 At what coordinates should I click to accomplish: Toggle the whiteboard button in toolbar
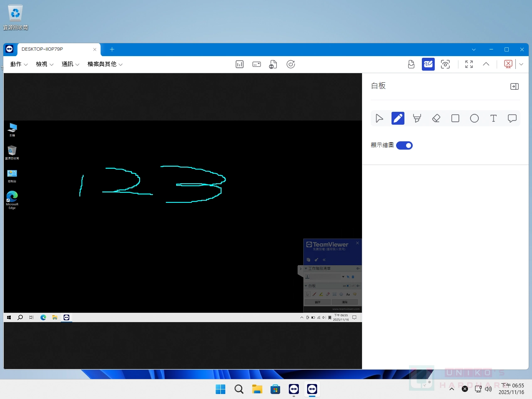[x=428, y=64]
